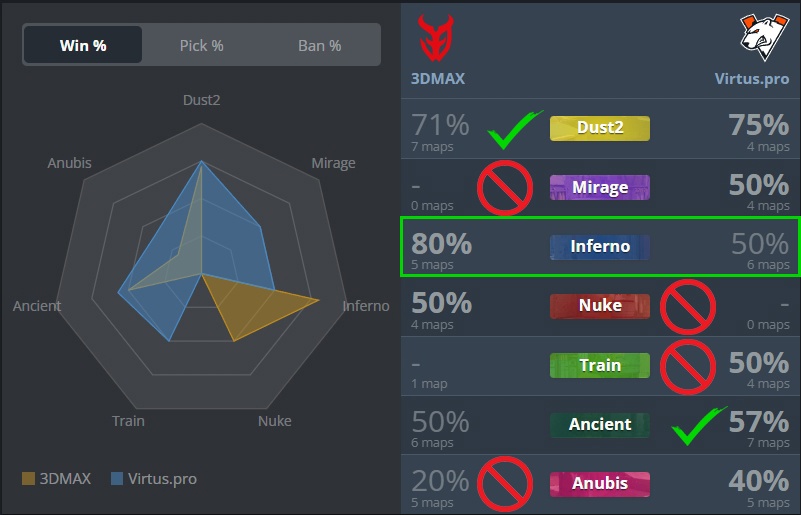This screenshot has width=801, height=515.
Task: Select the Inferno map badge
Action: pos(600,247)
